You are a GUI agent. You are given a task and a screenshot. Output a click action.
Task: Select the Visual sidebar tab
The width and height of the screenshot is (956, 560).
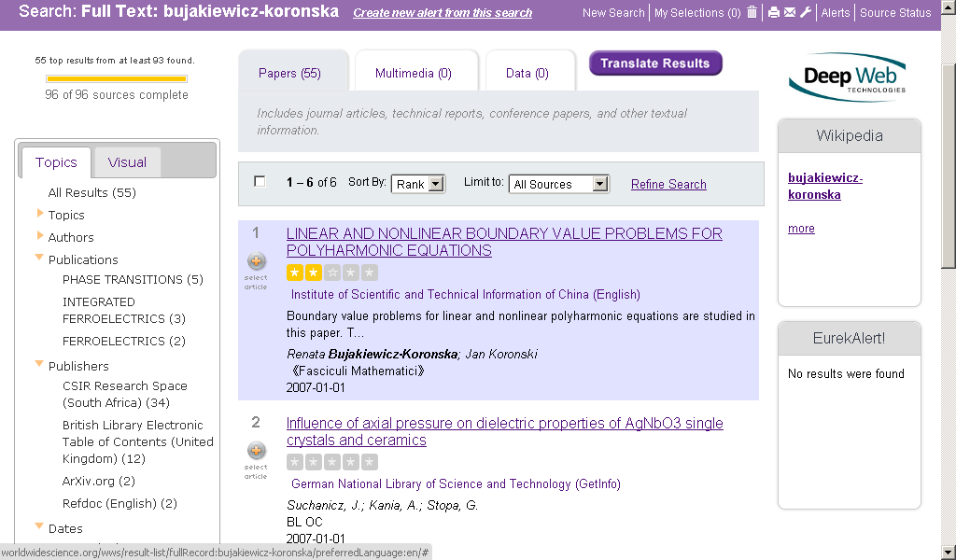click(127, 162)
